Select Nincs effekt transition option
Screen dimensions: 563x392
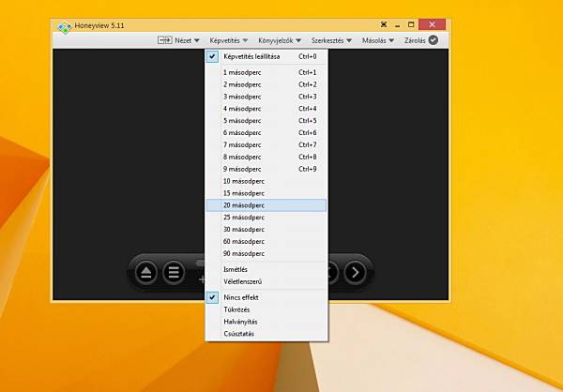coord(266,297)
